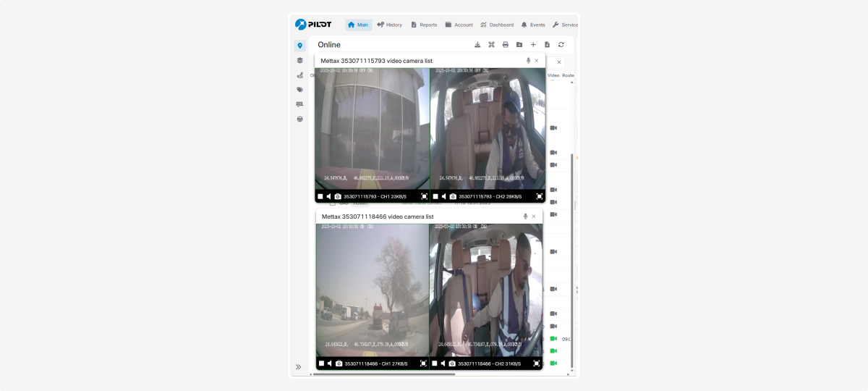The height and width of the screenshot is (391, 868).
Task: Toggle fullscreen for 353071118466 CH2 video
Action: (x=537, y=363)
